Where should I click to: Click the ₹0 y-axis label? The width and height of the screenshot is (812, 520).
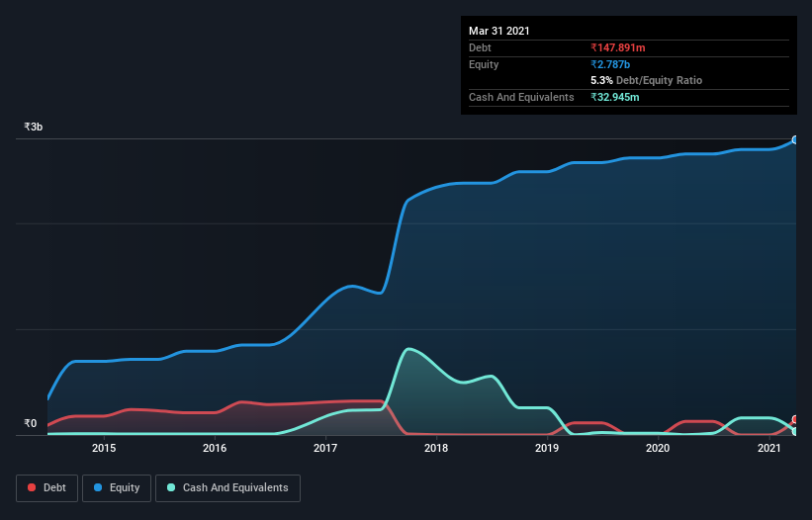31,423
